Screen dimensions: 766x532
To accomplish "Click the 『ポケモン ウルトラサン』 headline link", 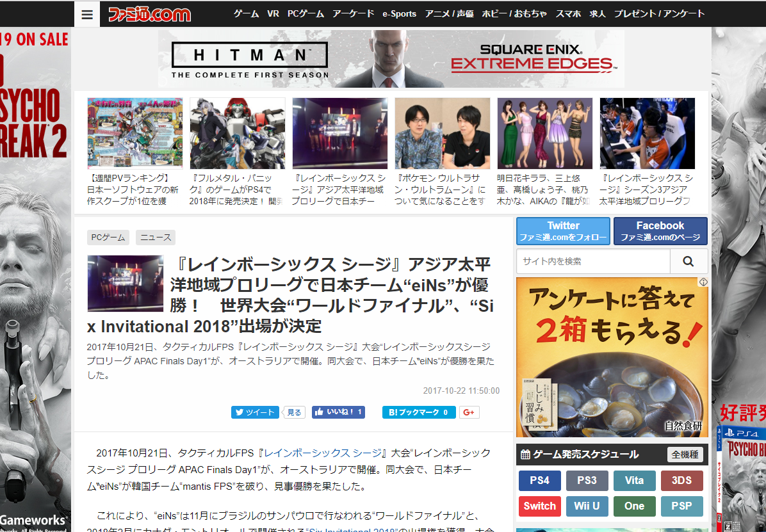I will [441, 189].
